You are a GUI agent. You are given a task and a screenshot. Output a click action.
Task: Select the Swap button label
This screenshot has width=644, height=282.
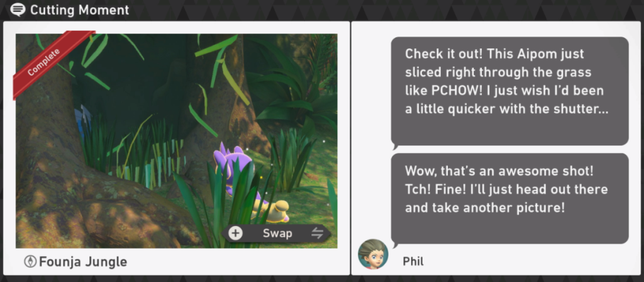coord(277,234)
